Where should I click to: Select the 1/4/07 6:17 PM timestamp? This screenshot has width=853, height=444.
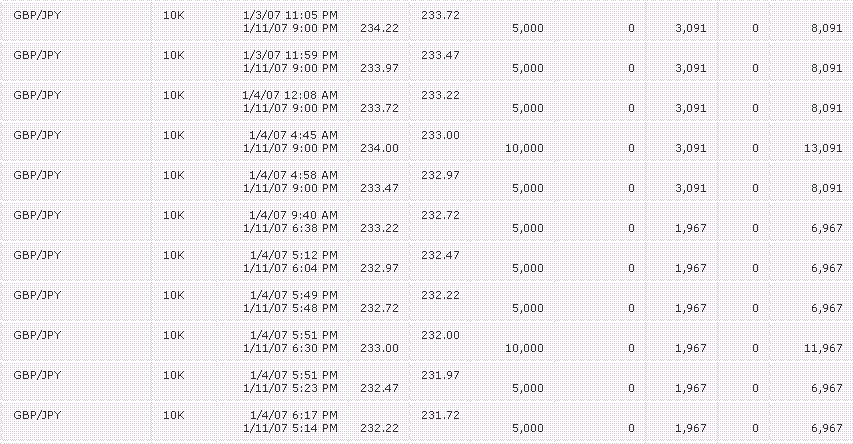pyautogui.click(x=294, y=415)
